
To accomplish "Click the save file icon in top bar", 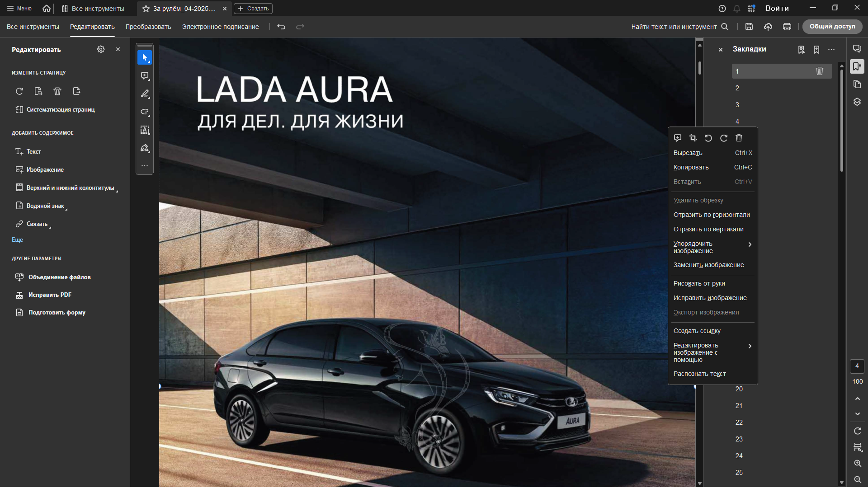I will coord(749,27).
